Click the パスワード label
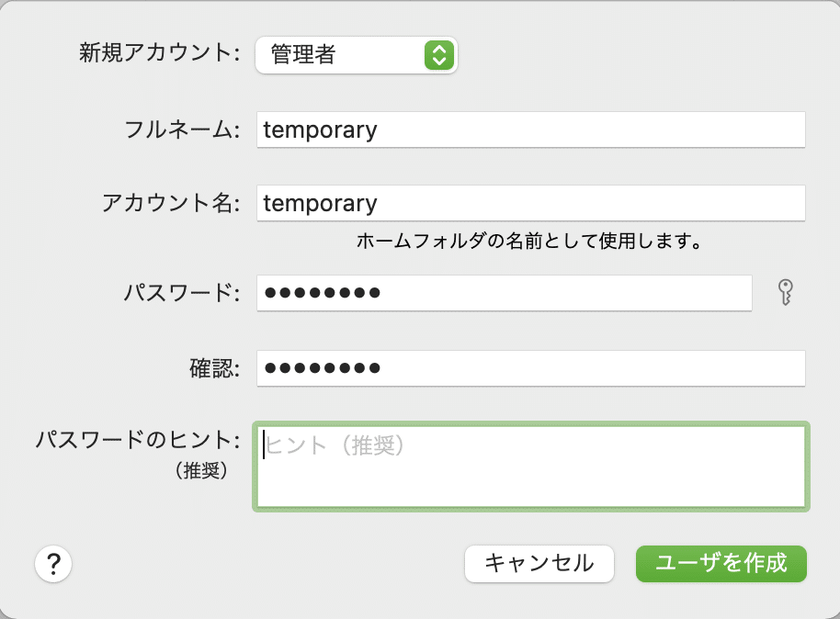This screenshot has width=840, height=619. [181, 293]
